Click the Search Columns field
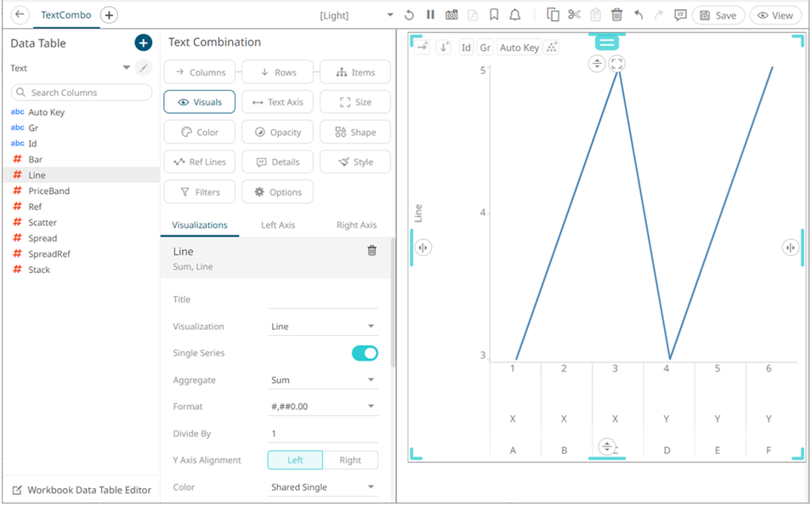 [82, 92]
